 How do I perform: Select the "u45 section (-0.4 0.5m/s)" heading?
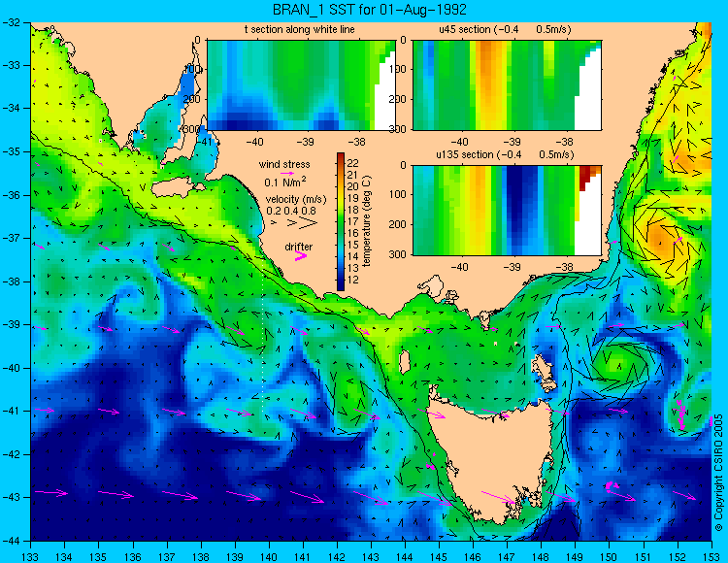point(505,30)
